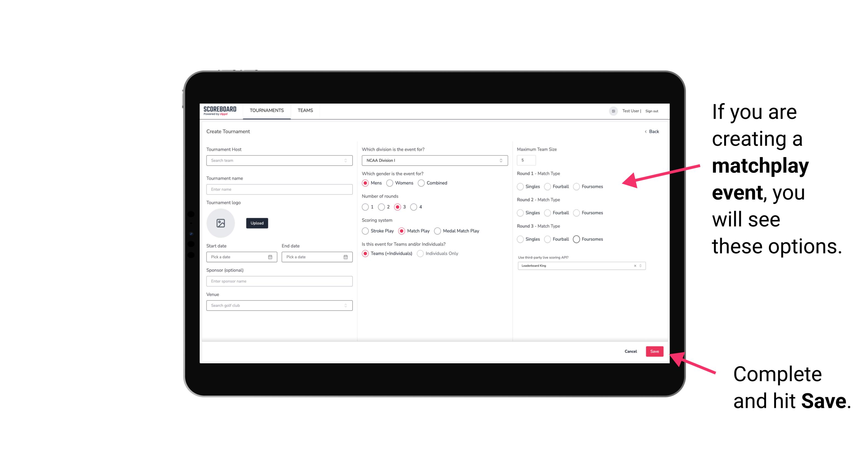Click the Upload tournament logo button
This screenshot has width=868, height=467.
coord(257,223)
